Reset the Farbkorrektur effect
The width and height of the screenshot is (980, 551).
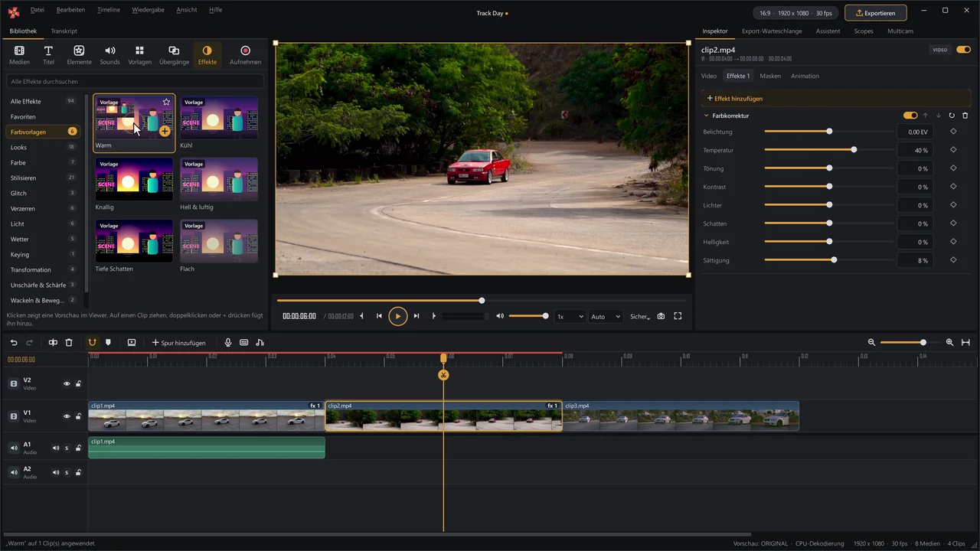click(x=952, y=116)
